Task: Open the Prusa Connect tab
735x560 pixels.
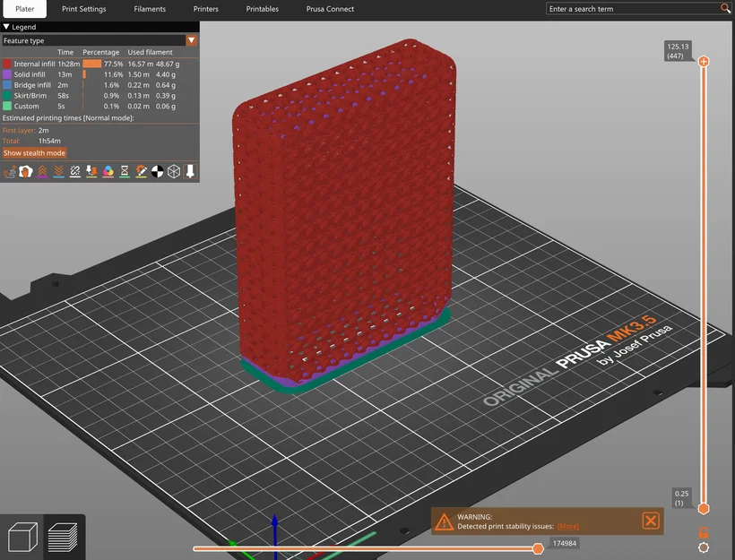Action: 330,9
